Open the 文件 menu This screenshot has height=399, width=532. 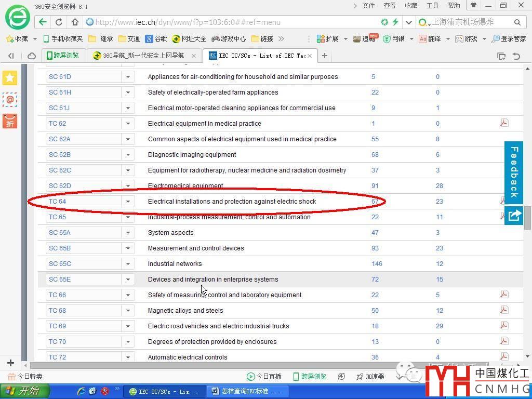pyautogui.click(x=368, y=5)
